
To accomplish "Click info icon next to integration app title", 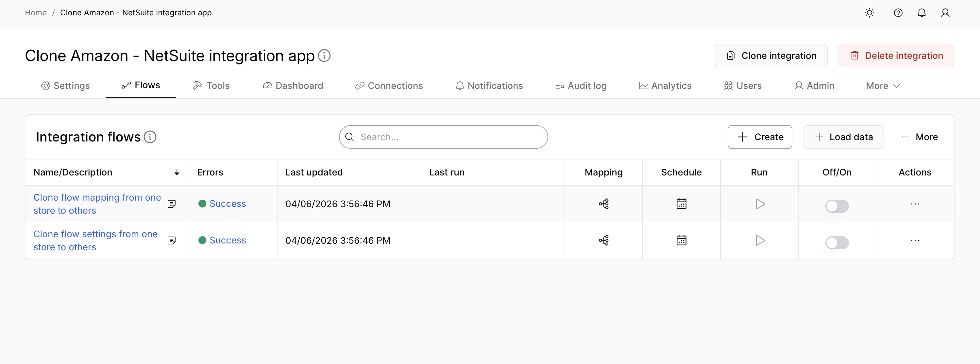I will (324, 56).
